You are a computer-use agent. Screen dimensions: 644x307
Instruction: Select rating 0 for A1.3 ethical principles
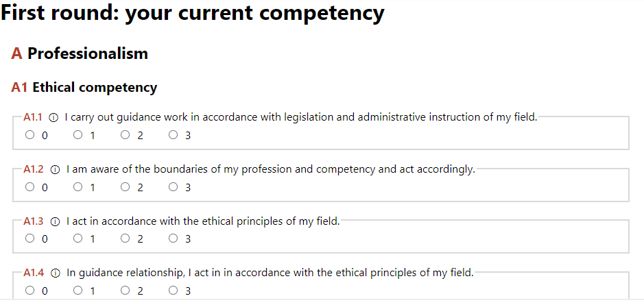pyautogui.click(x=29, y=238)
